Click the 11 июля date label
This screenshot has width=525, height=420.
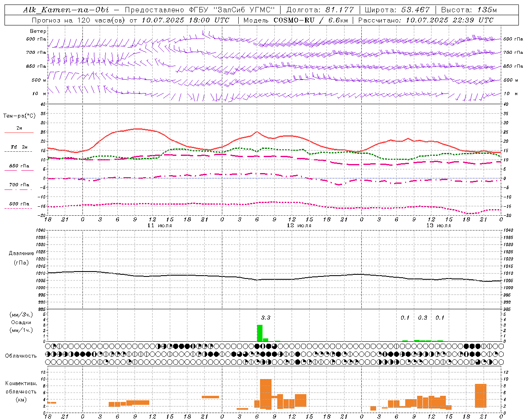[x=160, y=226]
